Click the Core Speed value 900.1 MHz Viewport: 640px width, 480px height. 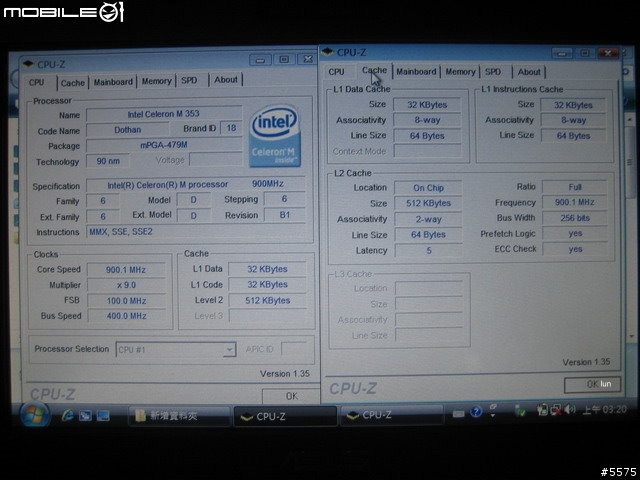coord(126,270)
